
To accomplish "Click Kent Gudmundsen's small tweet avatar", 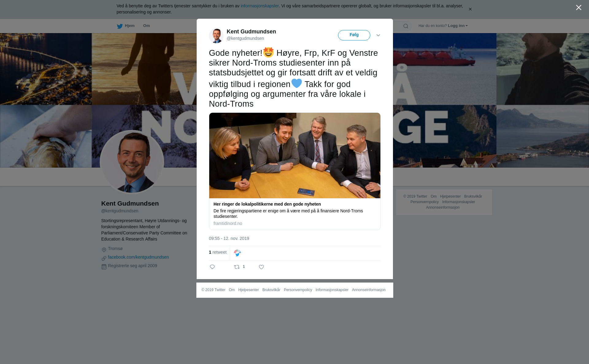I will coord(216,36).
